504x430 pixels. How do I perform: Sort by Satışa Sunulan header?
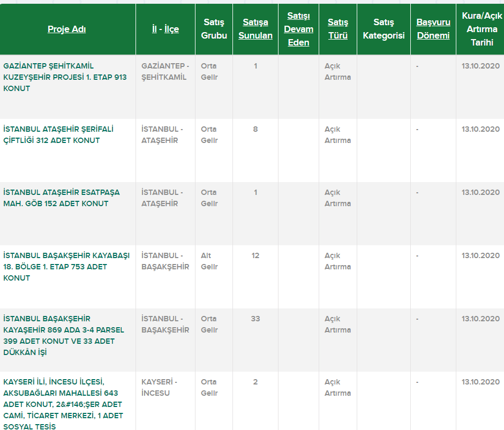255,29
